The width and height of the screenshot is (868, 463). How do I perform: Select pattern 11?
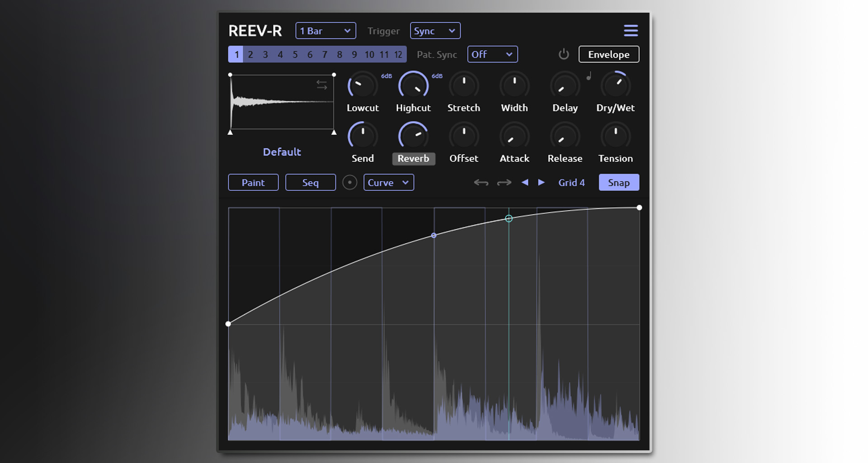[384, 54]
